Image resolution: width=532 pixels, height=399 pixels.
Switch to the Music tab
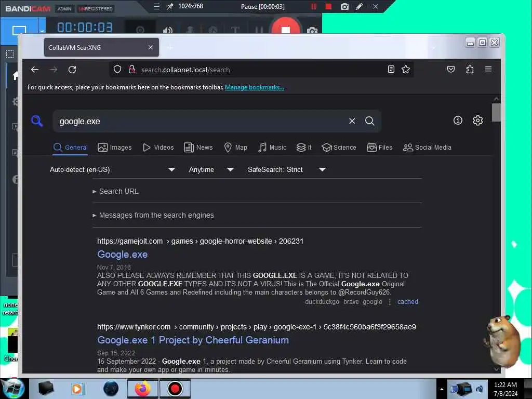pos(272,148)
